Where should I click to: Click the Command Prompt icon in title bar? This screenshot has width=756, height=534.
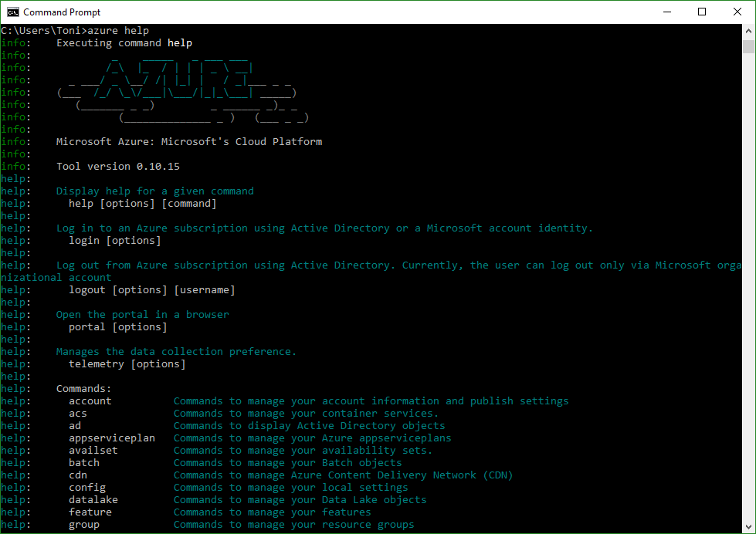[12, 12]
